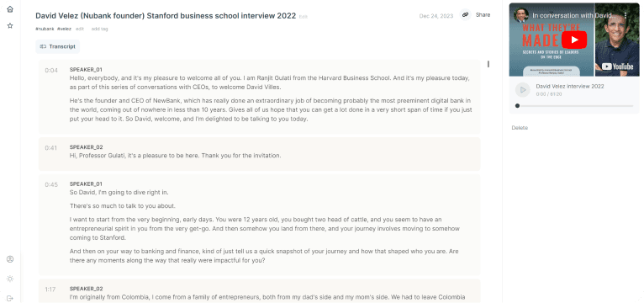Click the Share button
The width and height of the screenshot is (644, 303).
483,15
